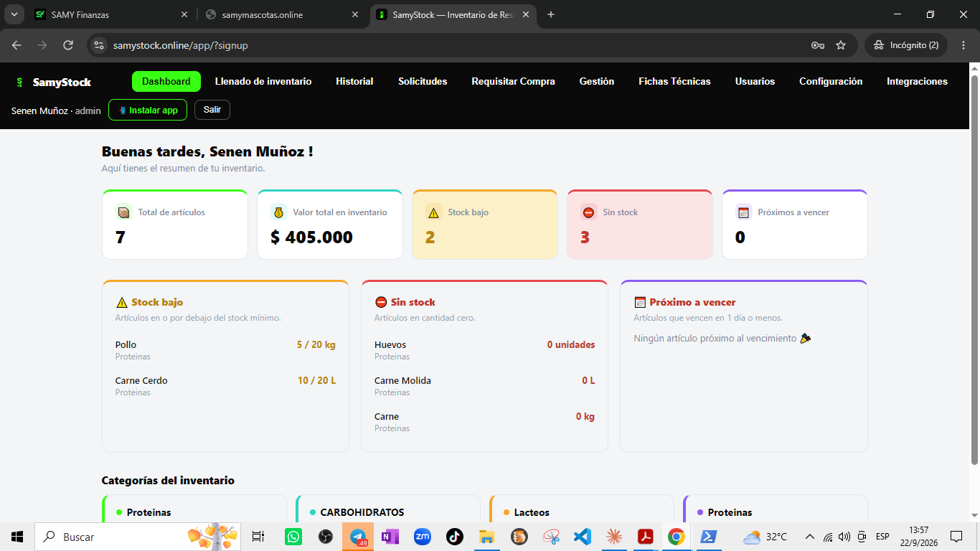Click the SamyStock logo icon
The height and width of the screenshot is (551, 980).
point(19,82)
